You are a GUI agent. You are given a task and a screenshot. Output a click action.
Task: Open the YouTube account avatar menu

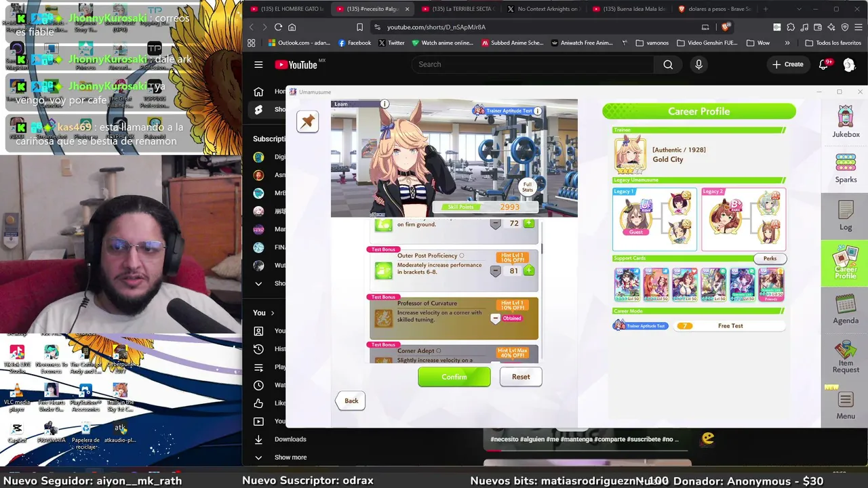point(849,64)
